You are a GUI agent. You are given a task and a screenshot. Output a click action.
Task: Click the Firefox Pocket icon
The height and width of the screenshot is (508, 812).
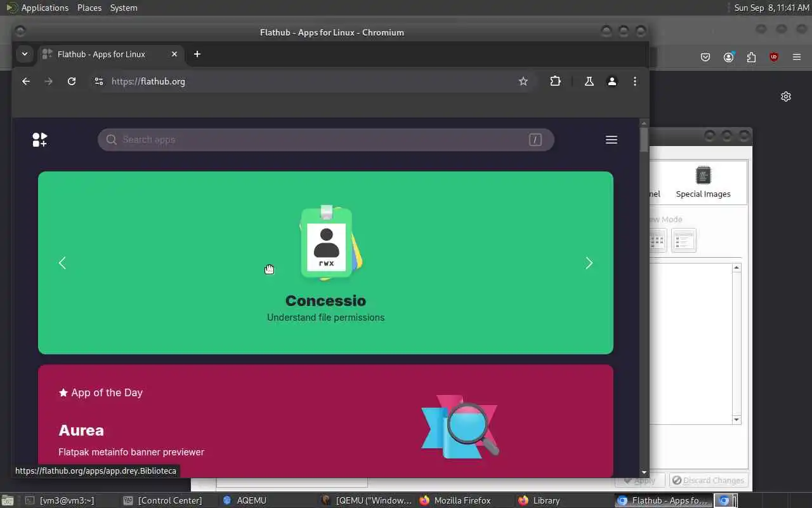coord(705,57)
